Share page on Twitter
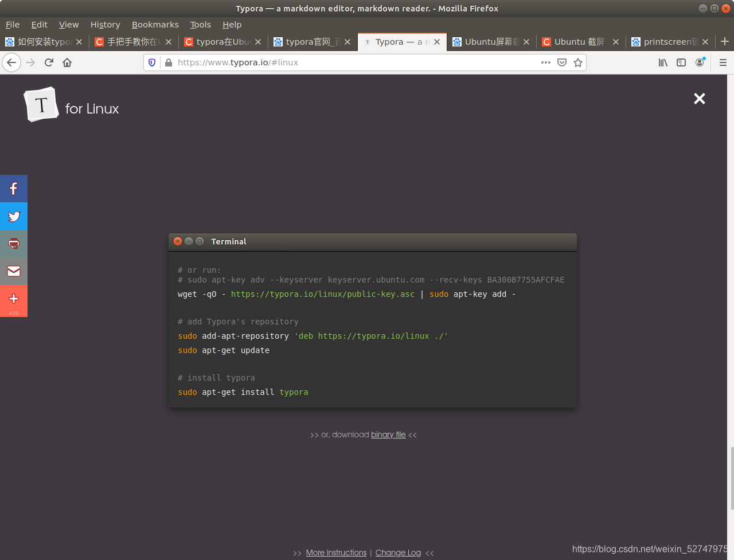The image size is (734, 560). tap(14, 216)
